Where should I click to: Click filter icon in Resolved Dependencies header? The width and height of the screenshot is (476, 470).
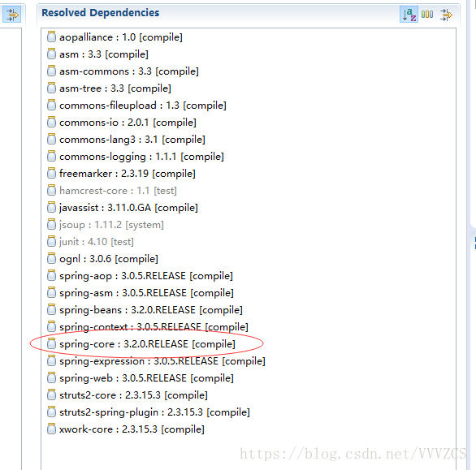click(446, 15)
